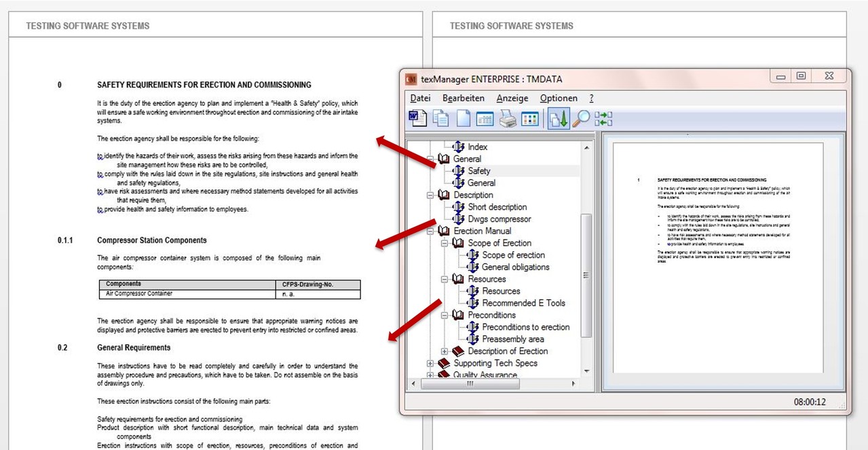
Task: Click the copy documents toolbar icon
Action: [440, 117]
